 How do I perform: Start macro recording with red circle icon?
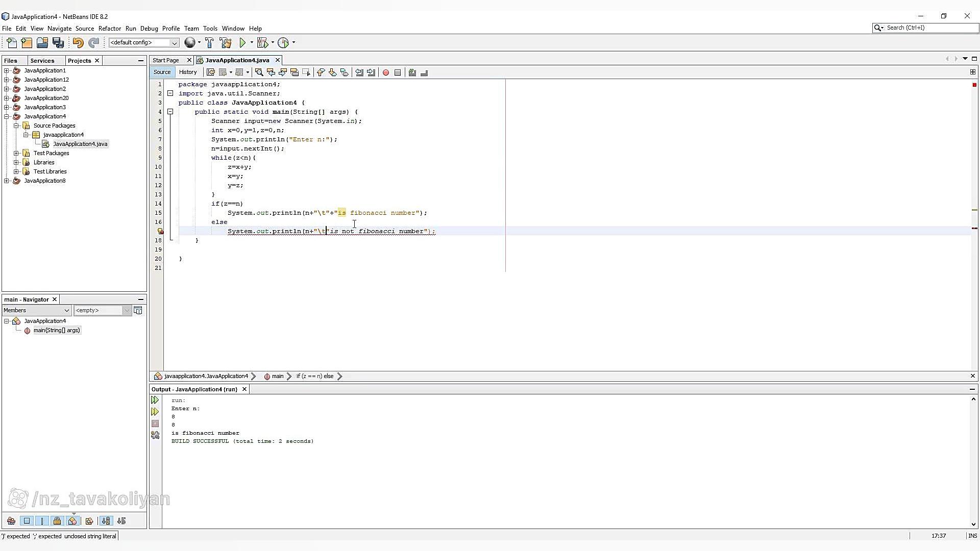tap(386, 72)
